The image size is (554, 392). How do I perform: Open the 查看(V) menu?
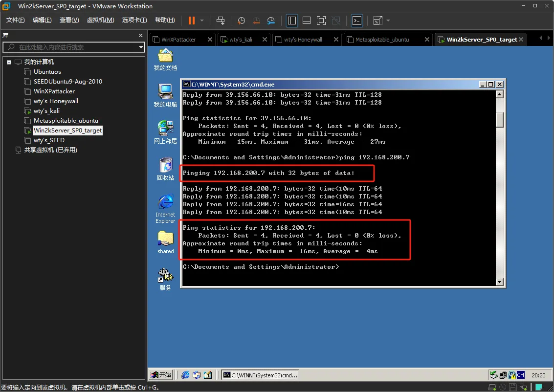pyautogui.click(x=69, y=20)
